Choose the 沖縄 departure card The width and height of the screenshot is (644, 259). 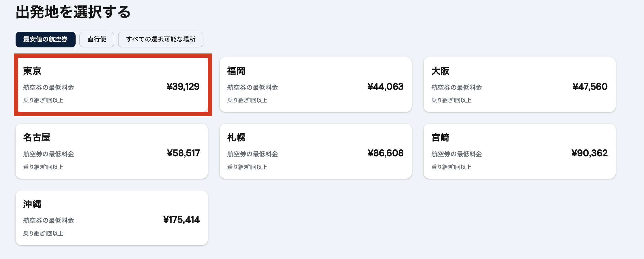click(112, 218)
